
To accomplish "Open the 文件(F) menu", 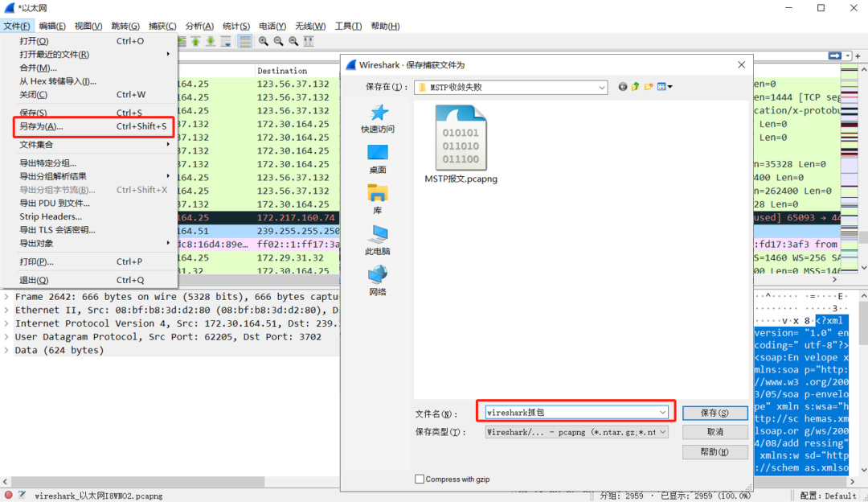I will (17, 26).
